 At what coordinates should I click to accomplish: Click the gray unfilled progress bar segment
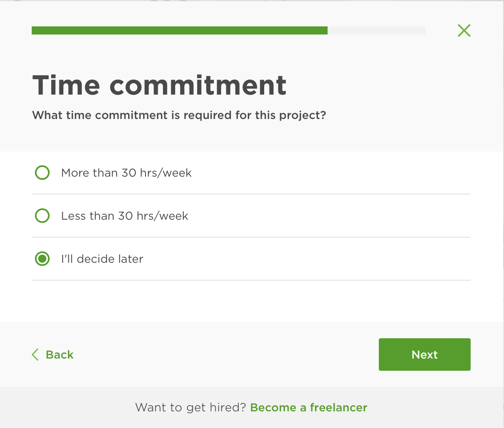[x=376, y=30]
